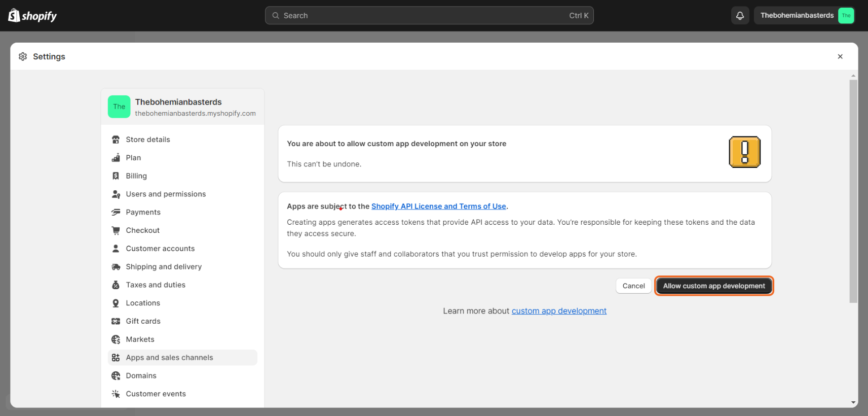
Task: Click the Settings heading text
Action: 49,56
